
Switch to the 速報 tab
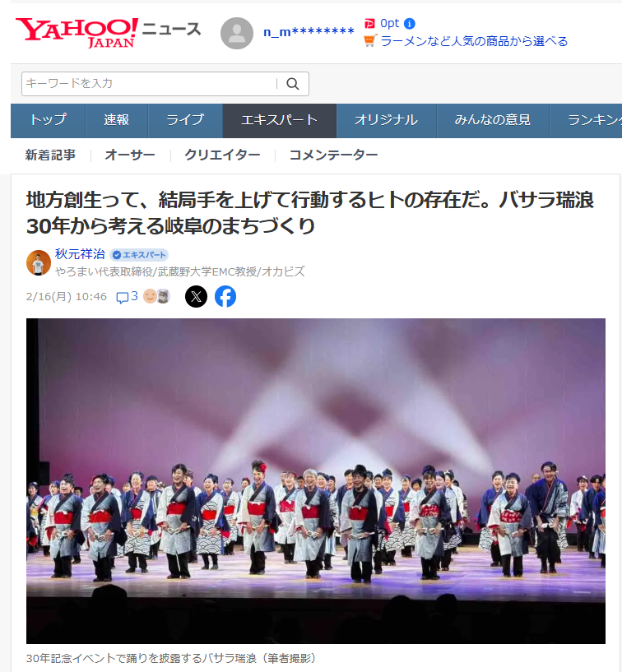pos(117,120)
